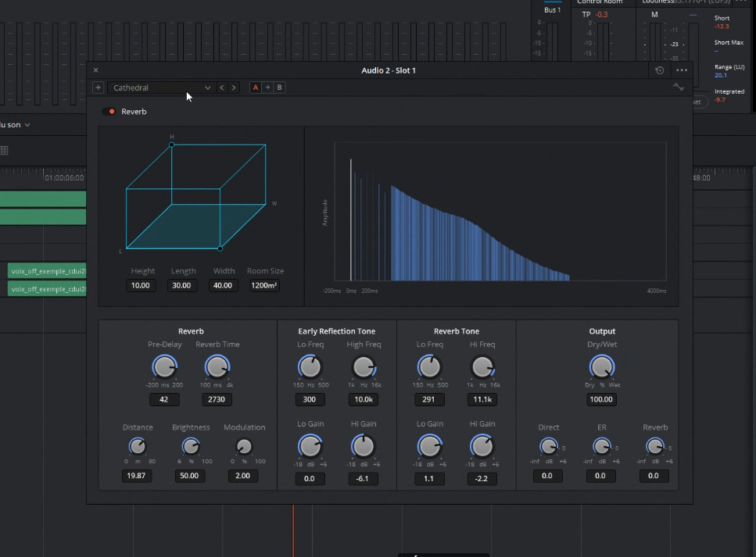
Task: Select the A comparison state
Action: [255, 87]
